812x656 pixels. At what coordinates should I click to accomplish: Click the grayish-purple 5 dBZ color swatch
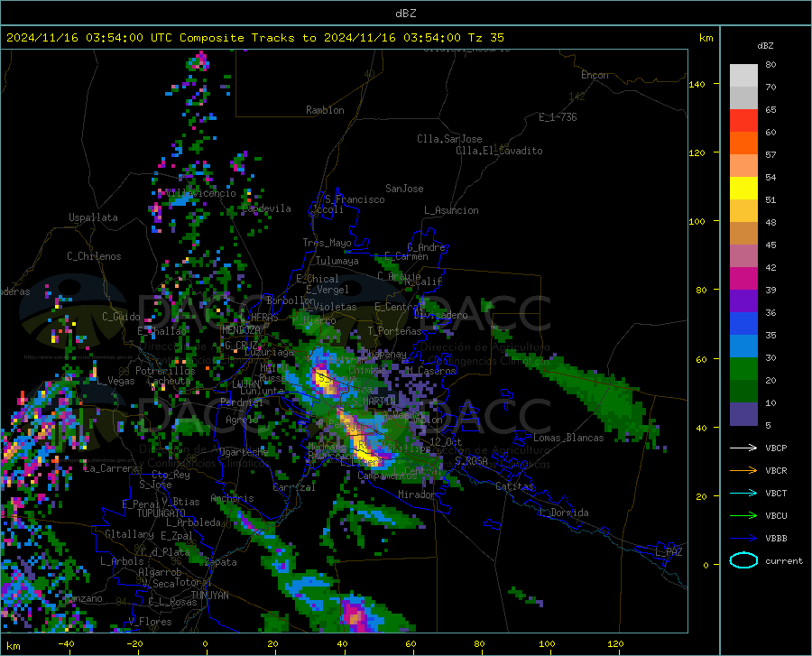coord(743,414)
